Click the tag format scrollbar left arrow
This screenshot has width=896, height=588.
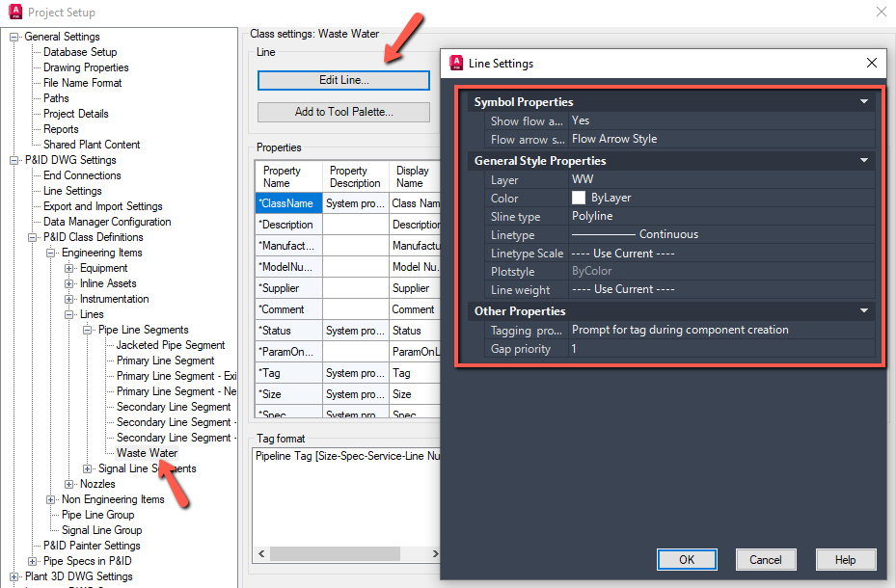coord(261,553)
